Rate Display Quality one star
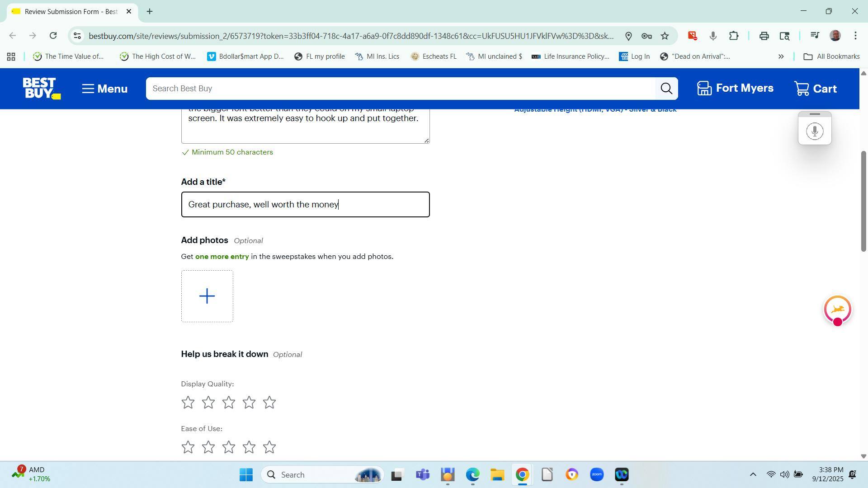This screenshot has width=868, height=488. [x=188, y=403]
